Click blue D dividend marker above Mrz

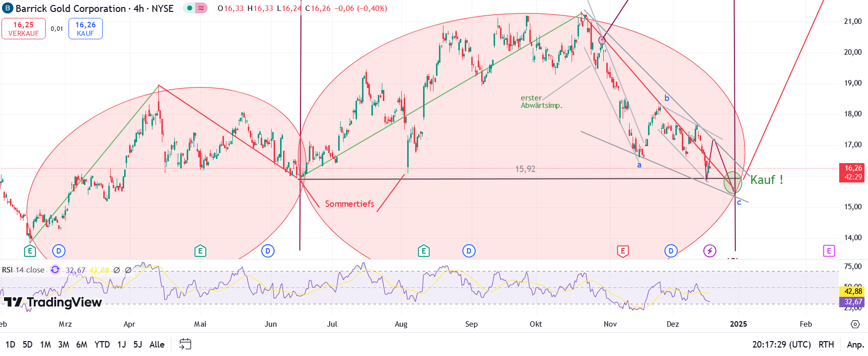[59, 251]
